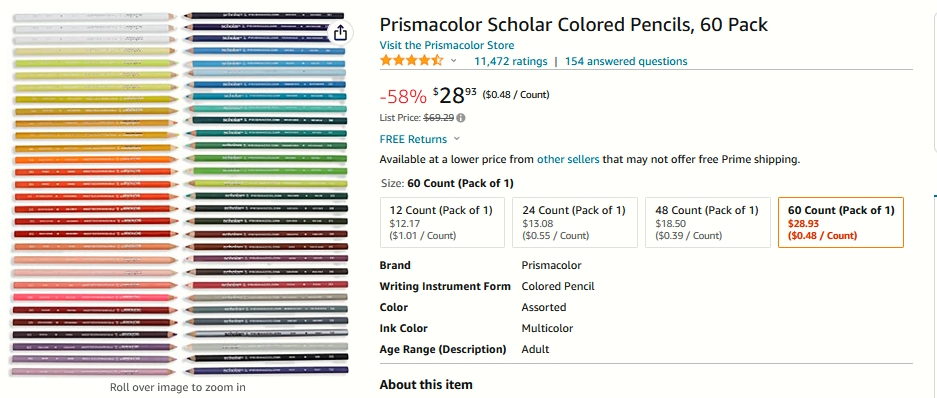This screenshot has height=398, width=937.
Task: Select the 12 Count (Pack of 1) size
Action: [443, 222]
